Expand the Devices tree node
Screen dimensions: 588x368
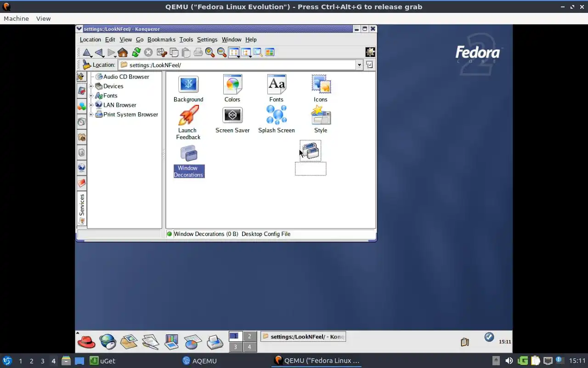pyautogui.click(x=91, y=86)
